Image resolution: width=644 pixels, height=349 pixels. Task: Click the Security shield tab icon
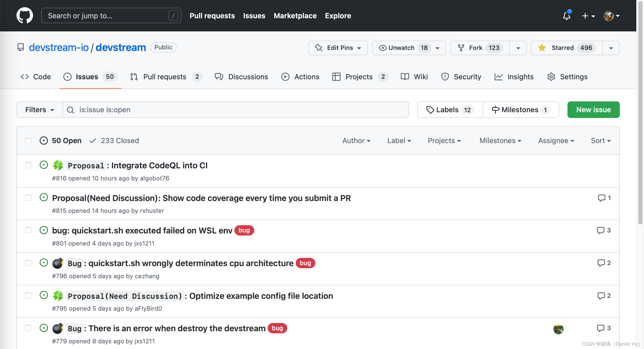445,76
